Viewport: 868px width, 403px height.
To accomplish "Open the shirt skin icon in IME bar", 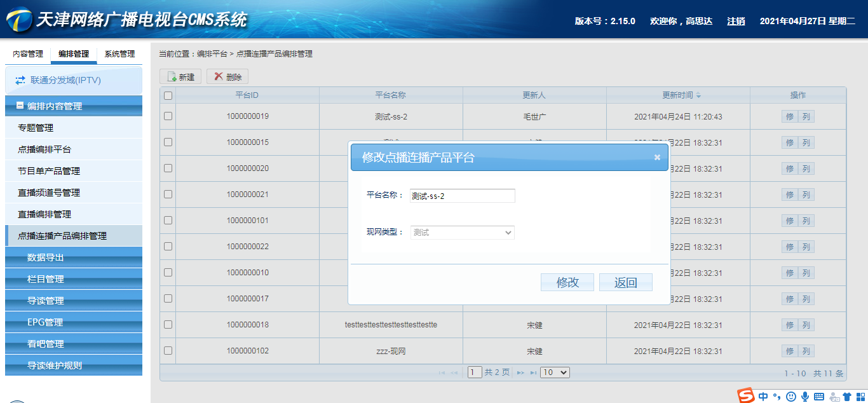I will coord(846,397).
